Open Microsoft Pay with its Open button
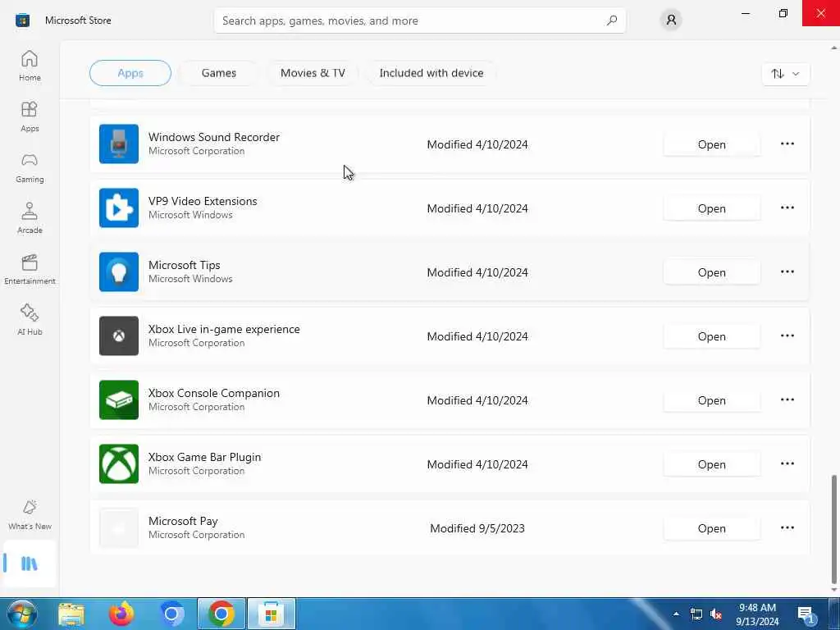This screenshot has height=630, width=840. pyautogui.click(x=711, y=528)
